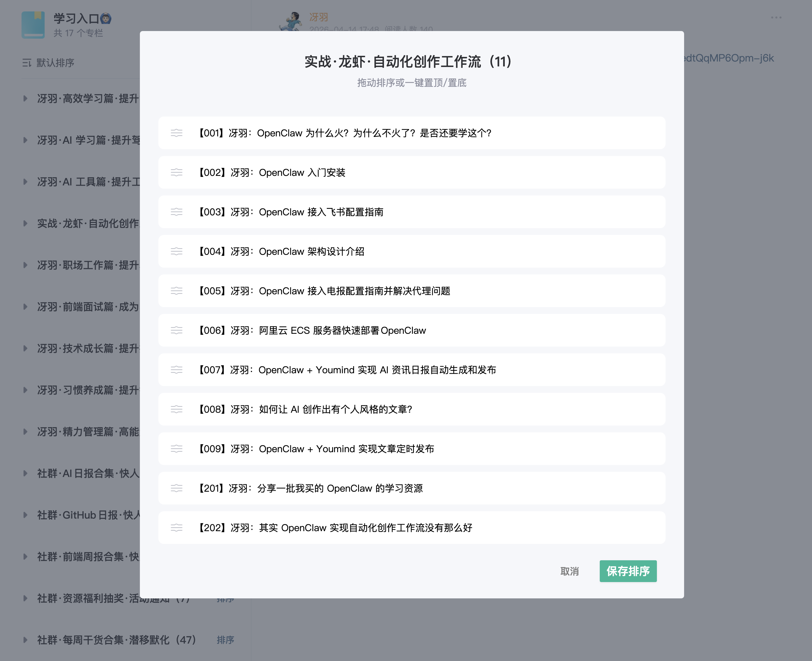Expand the 冴羽·AI 学习篇 column
The height and width of the screenshot is (661, 812).
[x=25, y=140]
